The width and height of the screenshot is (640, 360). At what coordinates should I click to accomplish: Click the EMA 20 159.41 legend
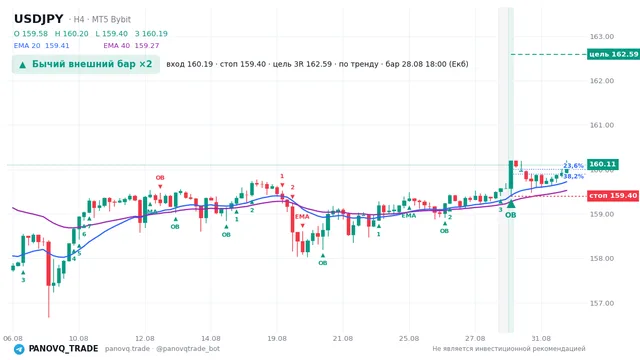(x=42, y=46)
